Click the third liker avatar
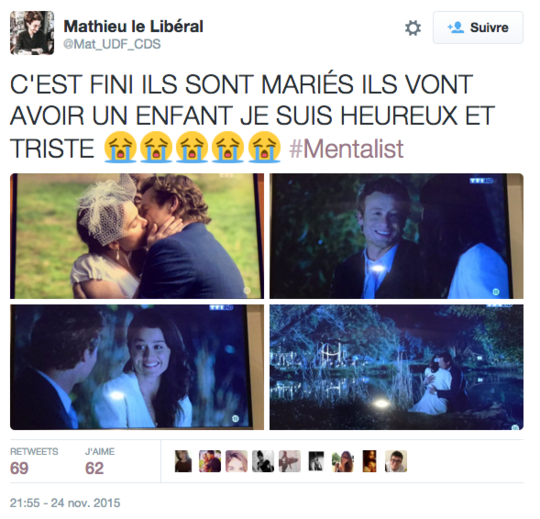The height and width of the screenshot is (519, 540). pyautogui.click(x=237, y=461)
